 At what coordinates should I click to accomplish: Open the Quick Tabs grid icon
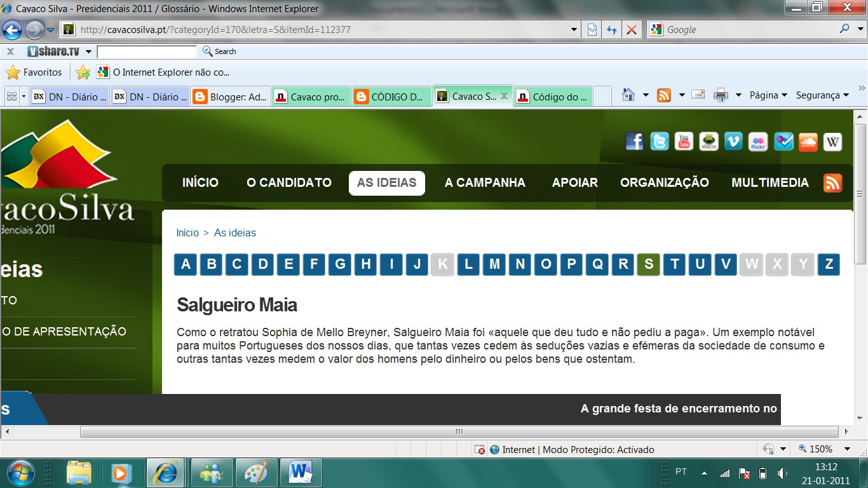coord(11,97)
